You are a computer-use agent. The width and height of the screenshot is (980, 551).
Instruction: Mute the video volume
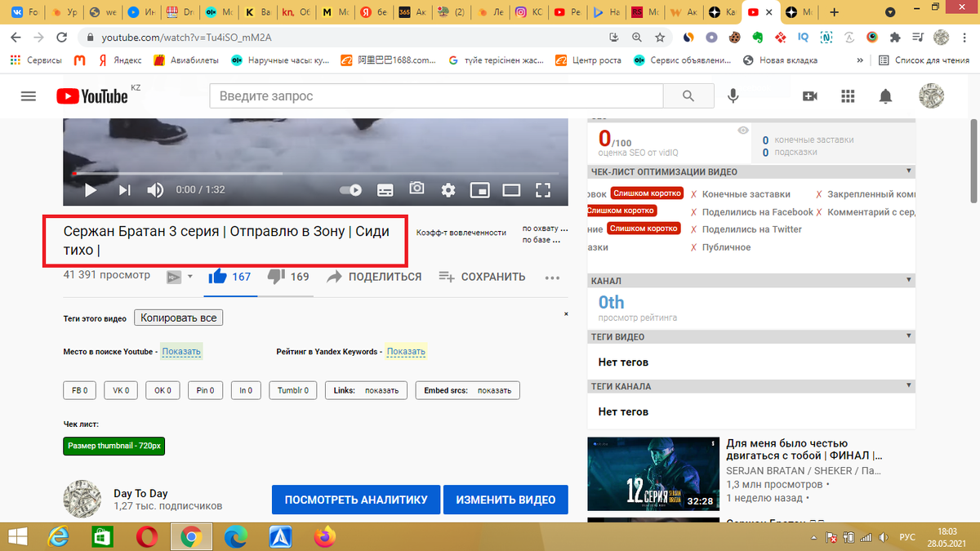tap(155, 190)
